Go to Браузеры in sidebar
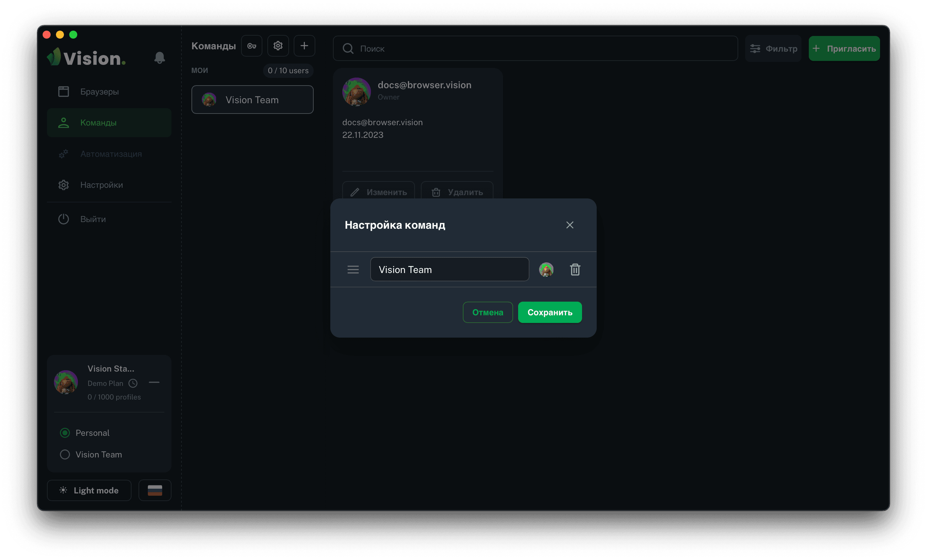 click(x=99, y=92)
